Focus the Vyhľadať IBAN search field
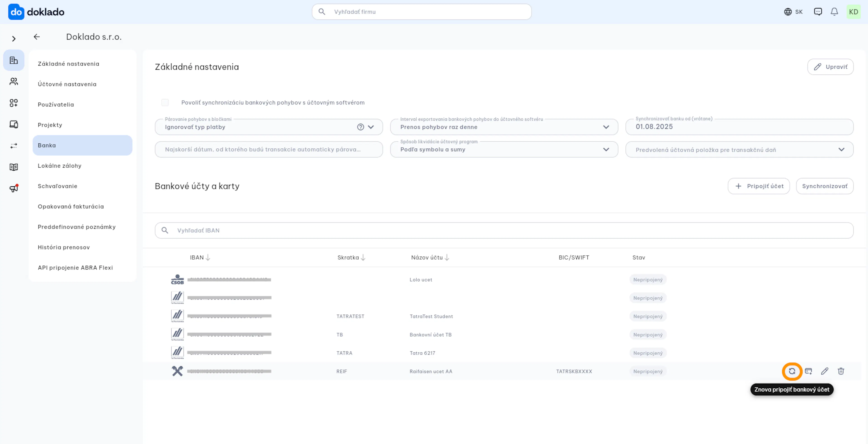868x444 pixels. 504,230
